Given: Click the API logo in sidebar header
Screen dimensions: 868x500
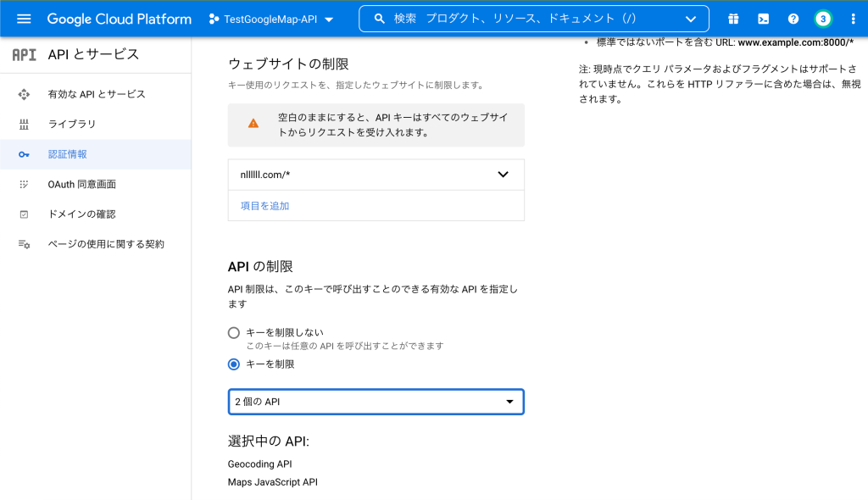Looking at the screenshot, I should click(x=25, y=54).
